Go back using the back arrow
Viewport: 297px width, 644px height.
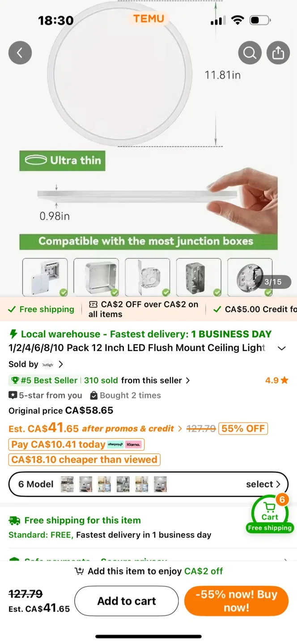(x=20, y=52)
